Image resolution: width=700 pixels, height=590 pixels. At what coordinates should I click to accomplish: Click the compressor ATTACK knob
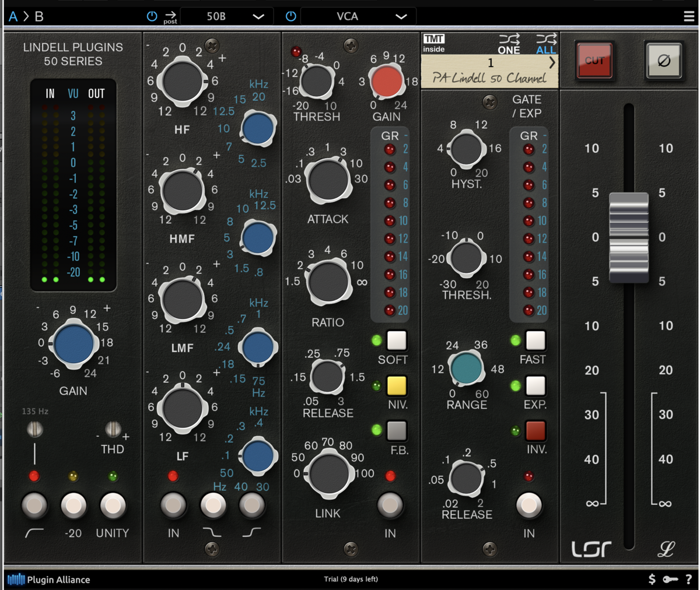point(328,180)
